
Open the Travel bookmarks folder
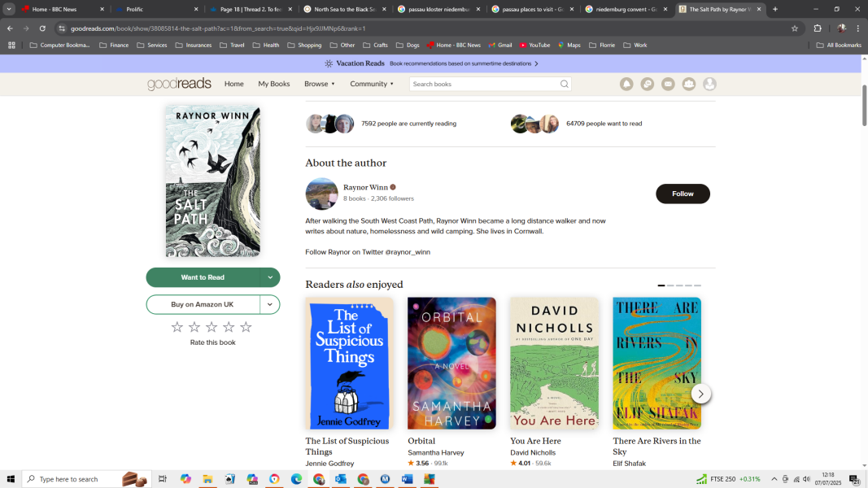(x=232, y=46)
